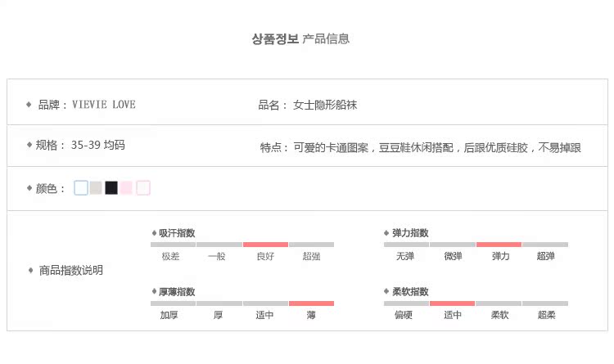Image resolution: width=614 pixels, height=364 pixels.
Task: Select the light gray color swatch
Action: tap(96, 188)
